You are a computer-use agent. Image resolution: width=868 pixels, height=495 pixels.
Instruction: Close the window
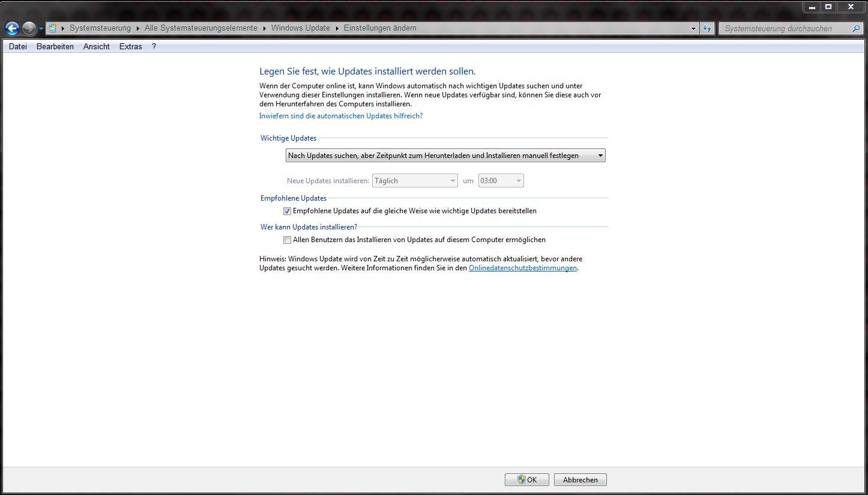[851, 7]
